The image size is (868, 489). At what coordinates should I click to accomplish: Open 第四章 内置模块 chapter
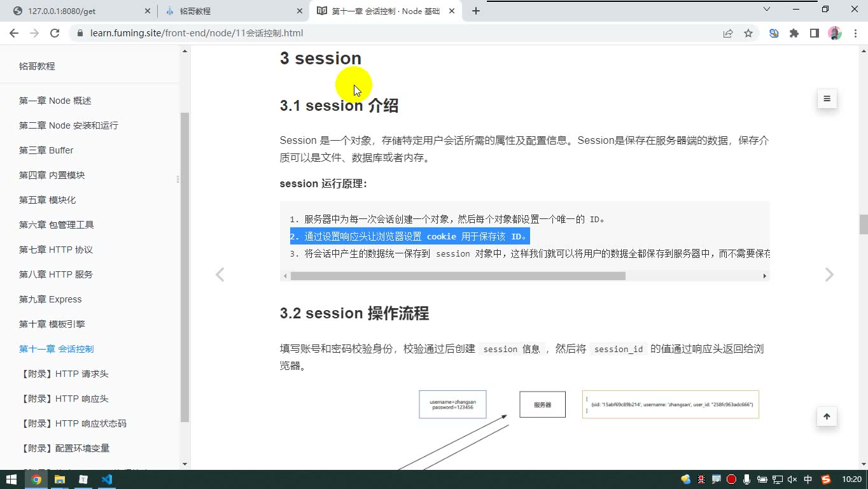(x=52, y=175)
